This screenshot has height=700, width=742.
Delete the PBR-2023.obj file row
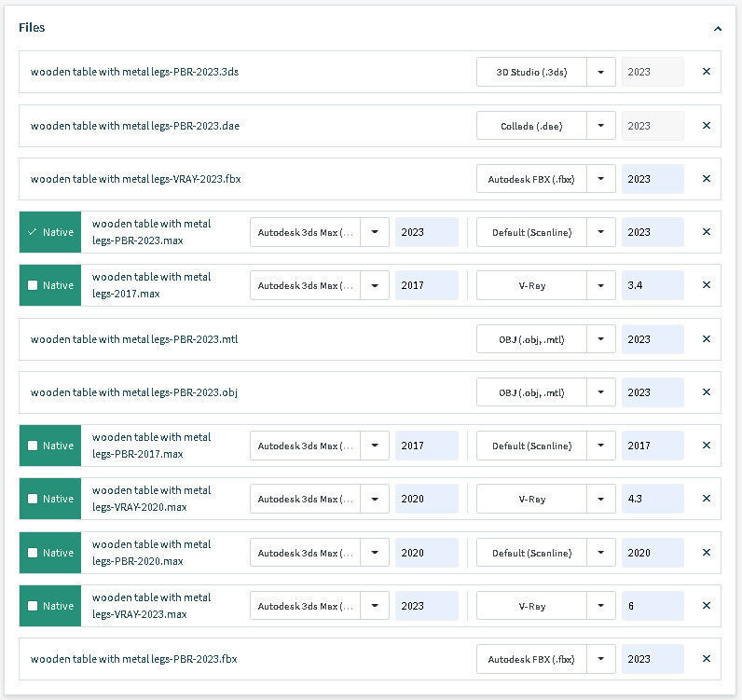click(706, 392)
